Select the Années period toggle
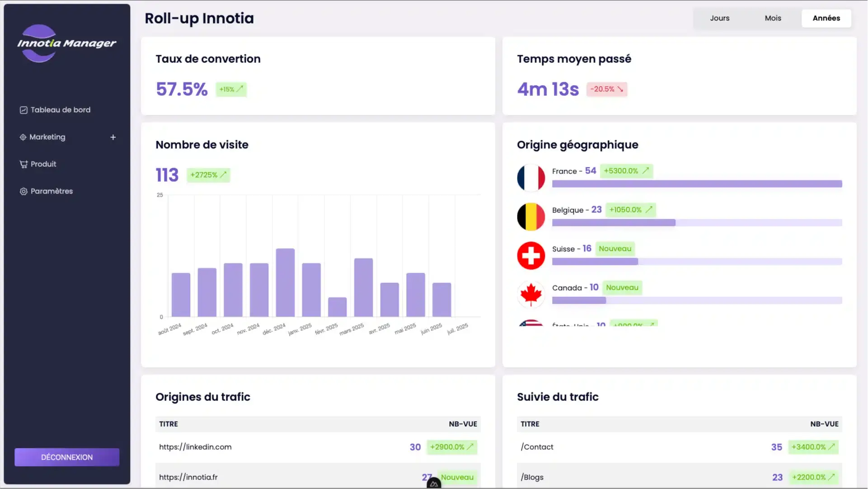 pos(826,18)
